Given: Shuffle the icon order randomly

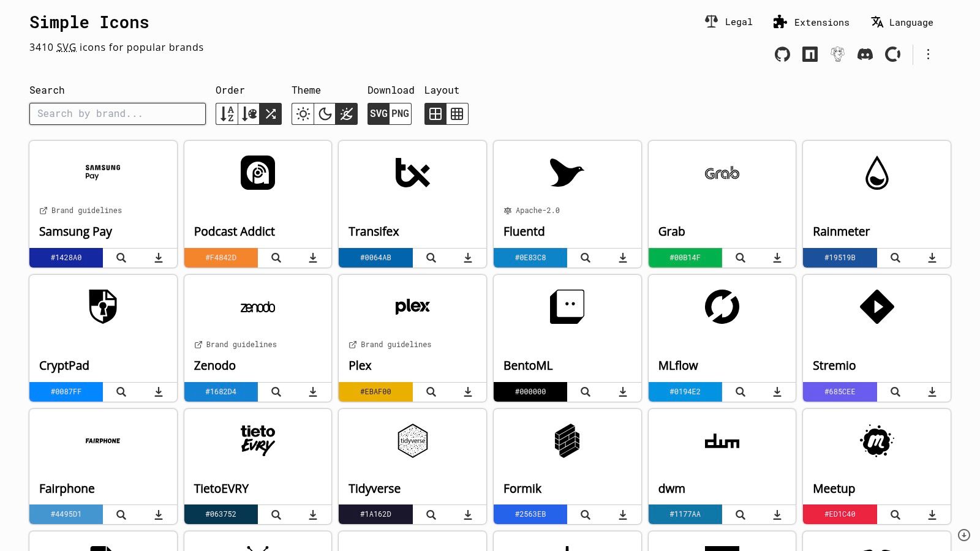Looking at the screenshot, I should click(x=271, y=114).
